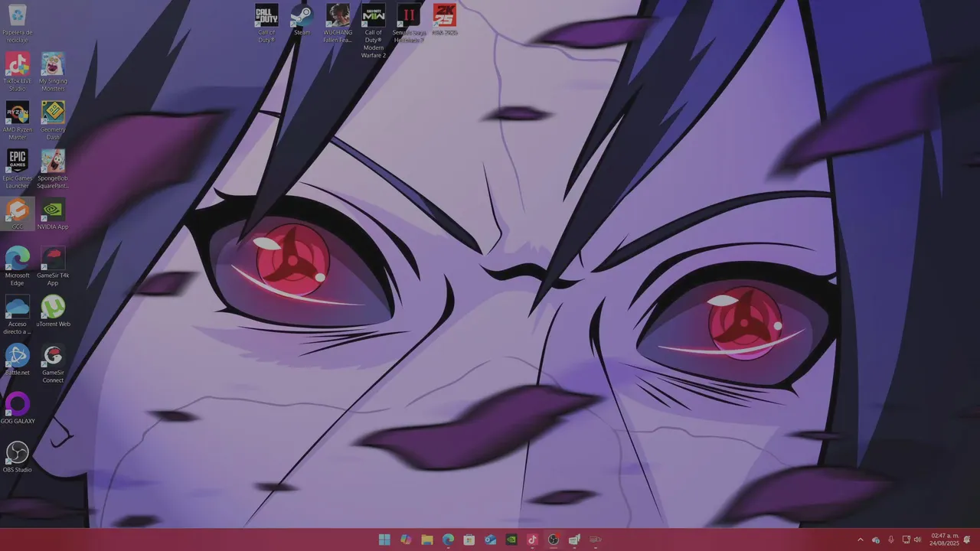Screen dimensions: 980x551
Task: Switch to TikTok LIVE Studio in taskbar
Action: [x=532, y=540]
